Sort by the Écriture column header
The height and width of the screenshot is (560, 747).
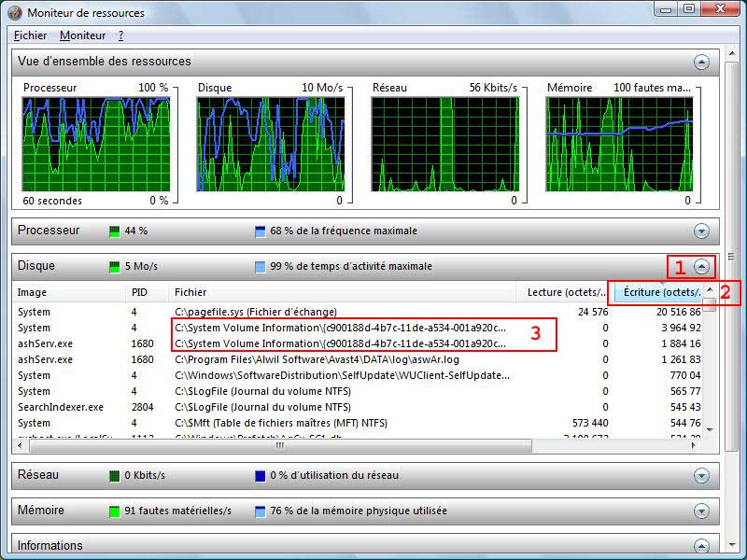(x=656, y=292)
